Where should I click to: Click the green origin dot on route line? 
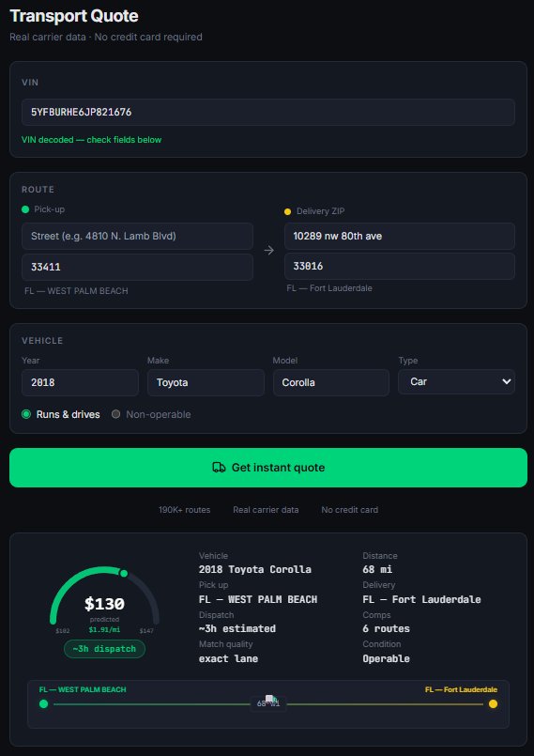43,704
